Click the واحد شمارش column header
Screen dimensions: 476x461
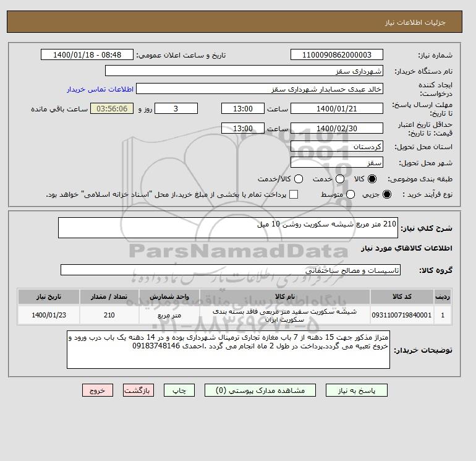click(x=169, y=296)
